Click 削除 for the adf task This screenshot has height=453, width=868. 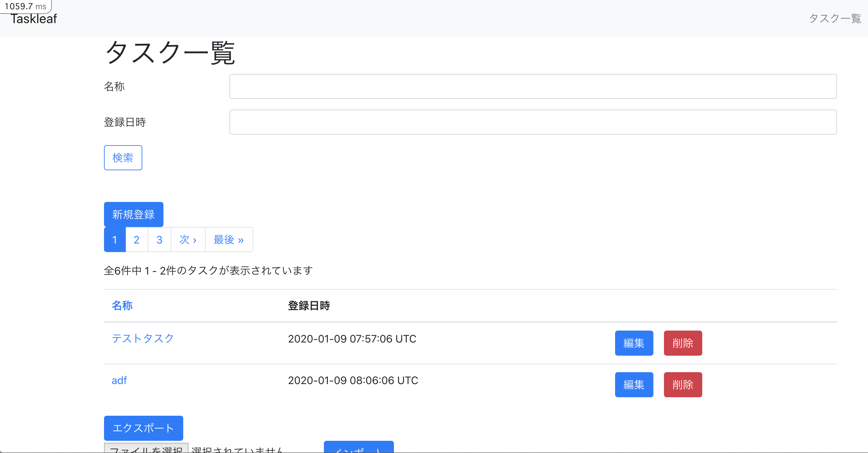coord(682,385)
